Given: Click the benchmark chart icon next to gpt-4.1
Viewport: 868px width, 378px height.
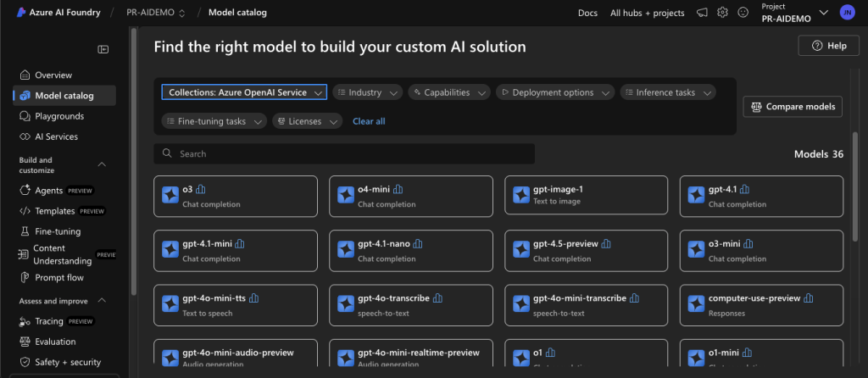Looking at the screenshot, I should point(744,189).
